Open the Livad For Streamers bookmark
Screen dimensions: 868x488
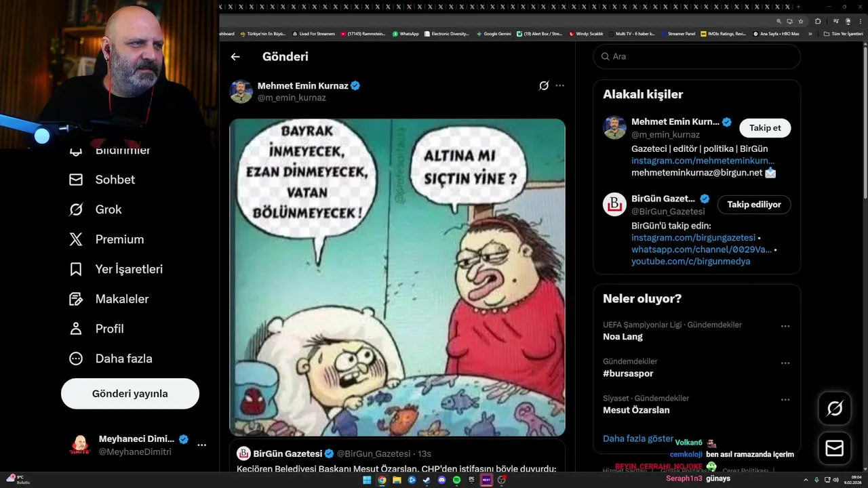tap(313, 33)
